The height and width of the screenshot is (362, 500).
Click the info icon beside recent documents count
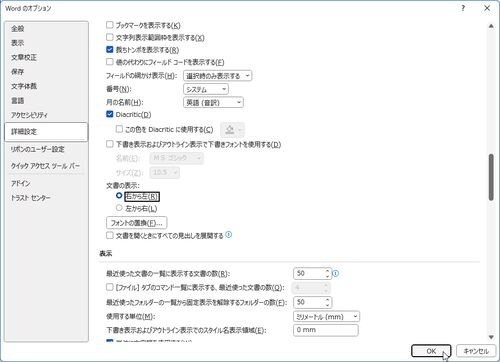[336, 274]
